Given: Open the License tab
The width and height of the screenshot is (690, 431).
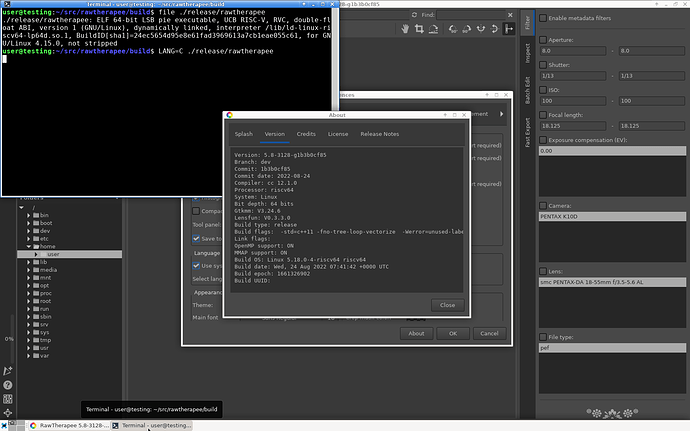Looking at the screenshot, I should click(338, 134).
